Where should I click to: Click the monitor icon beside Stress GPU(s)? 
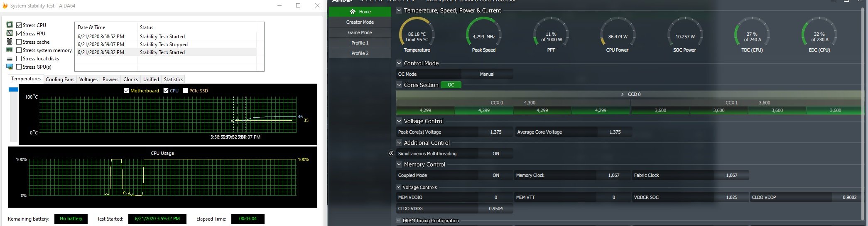click(x=10, y=67)
